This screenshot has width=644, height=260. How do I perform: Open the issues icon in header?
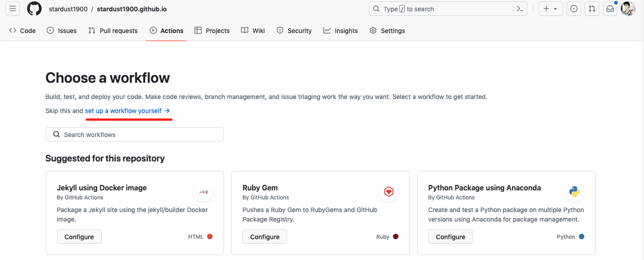pyautogui.click(x=574, y=9)
